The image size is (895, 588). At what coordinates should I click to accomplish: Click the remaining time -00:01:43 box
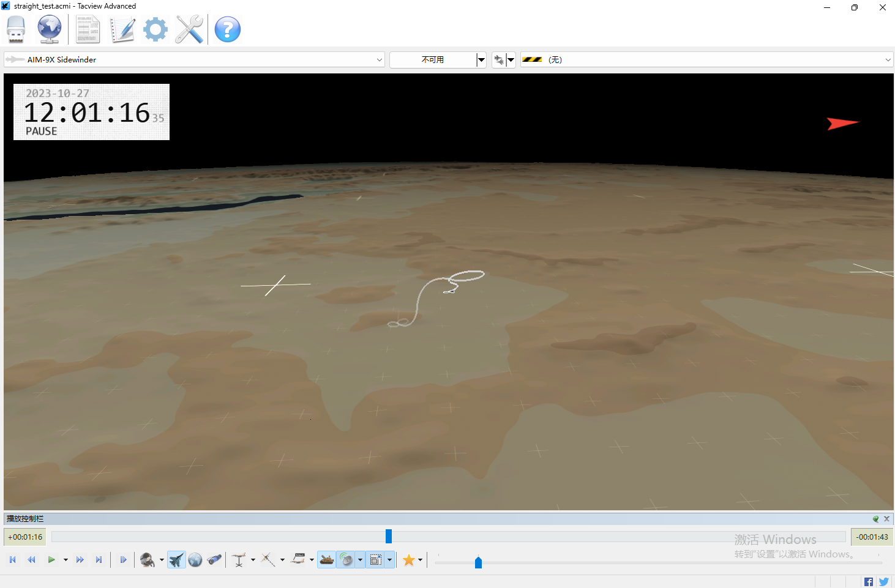[872, 537]
